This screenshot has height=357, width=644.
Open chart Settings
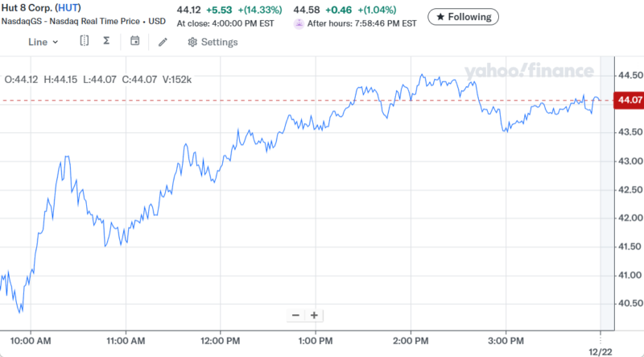(x=213, y=42)
